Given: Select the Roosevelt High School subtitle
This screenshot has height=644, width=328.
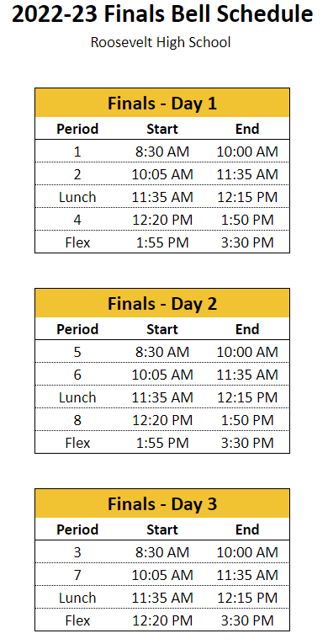Looking at the screenshot, I should coord(161,43).
